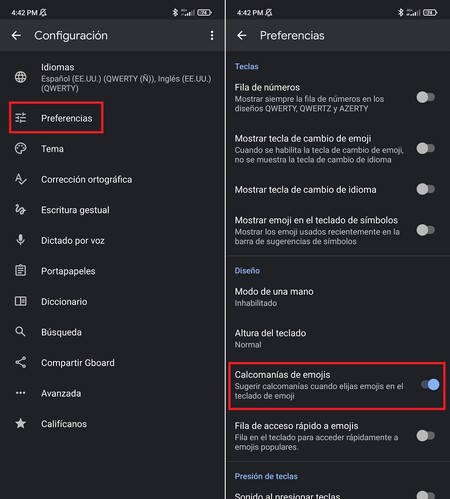Tap the Preferencias sliders icon
450x499 pixels.
point(21,118)
